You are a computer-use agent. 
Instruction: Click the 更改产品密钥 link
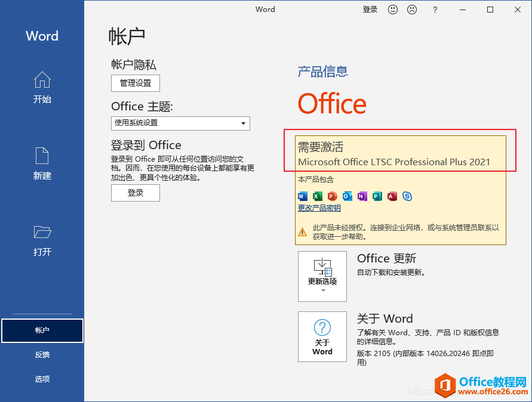(318, 208)
